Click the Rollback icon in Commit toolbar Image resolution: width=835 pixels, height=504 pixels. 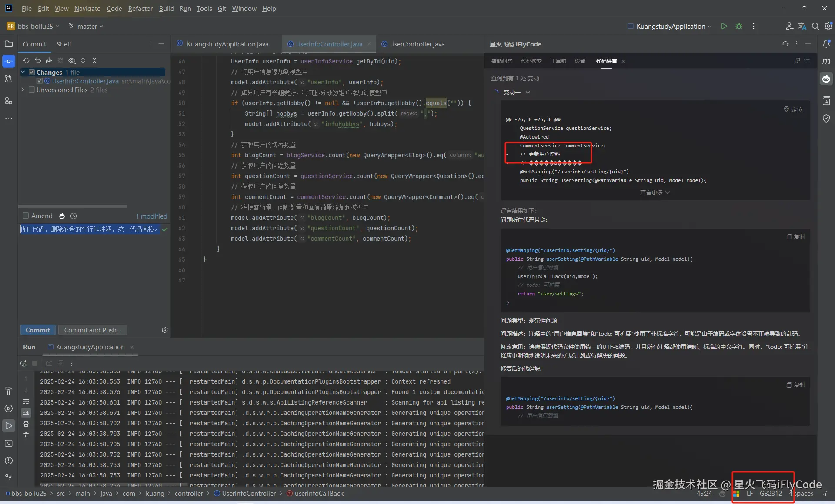click(x=38, y=60)
